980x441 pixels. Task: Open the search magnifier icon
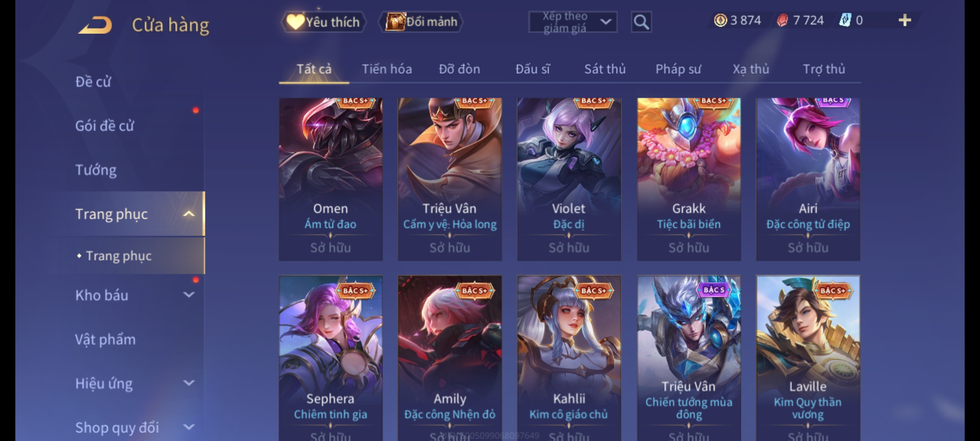[x=641, y=22]
